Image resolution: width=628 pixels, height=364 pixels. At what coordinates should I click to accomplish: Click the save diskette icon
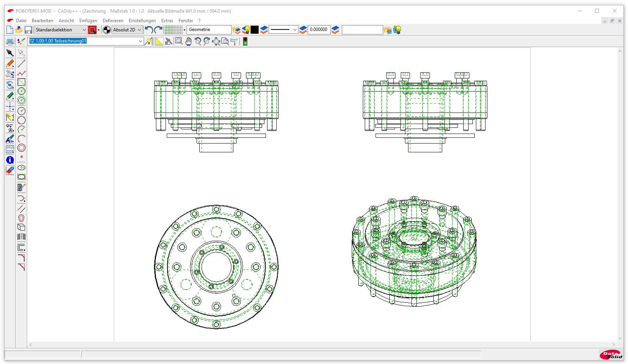click(28, 30)
